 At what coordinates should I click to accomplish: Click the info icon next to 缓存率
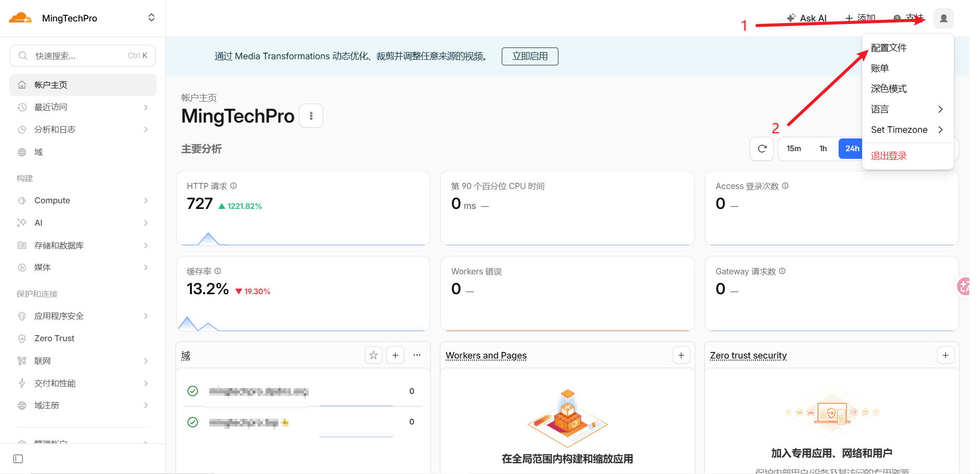(217, 271)
